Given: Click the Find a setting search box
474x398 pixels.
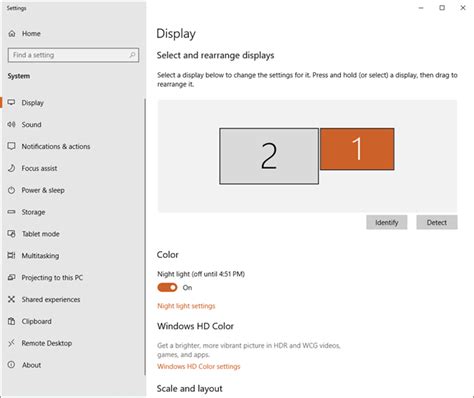Looking at the screenshot, I should 73,55.
